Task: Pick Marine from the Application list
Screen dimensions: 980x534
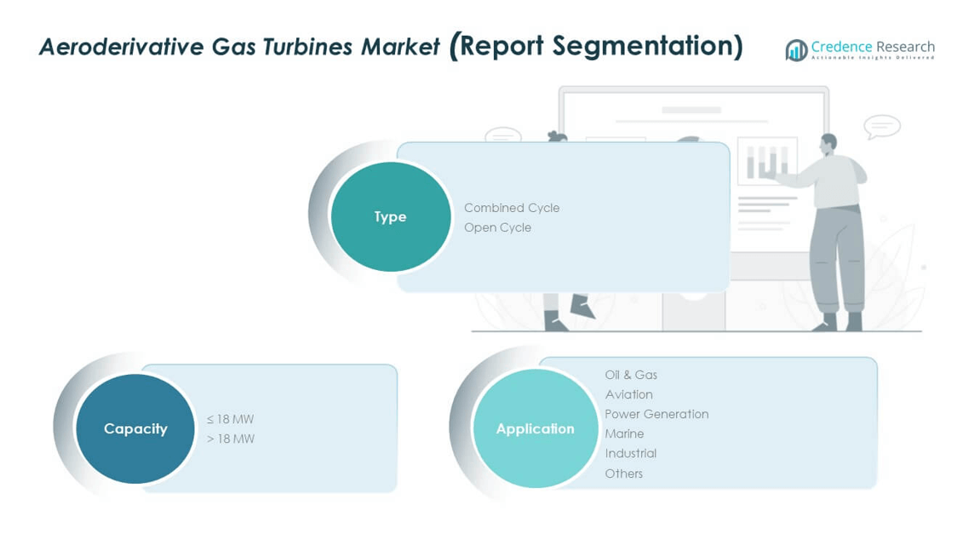Action: point(624,434)
